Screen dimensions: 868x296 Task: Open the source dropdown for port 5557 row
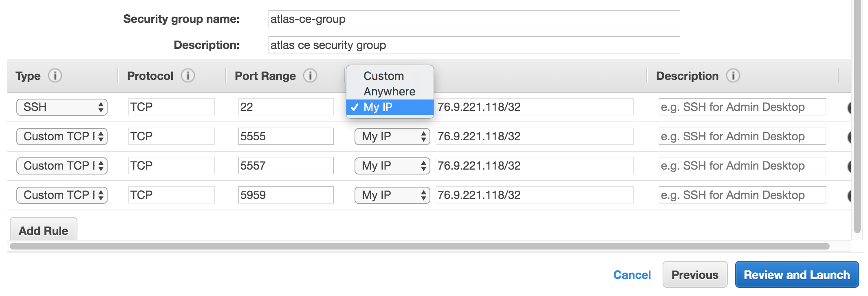tap(392, 166)
